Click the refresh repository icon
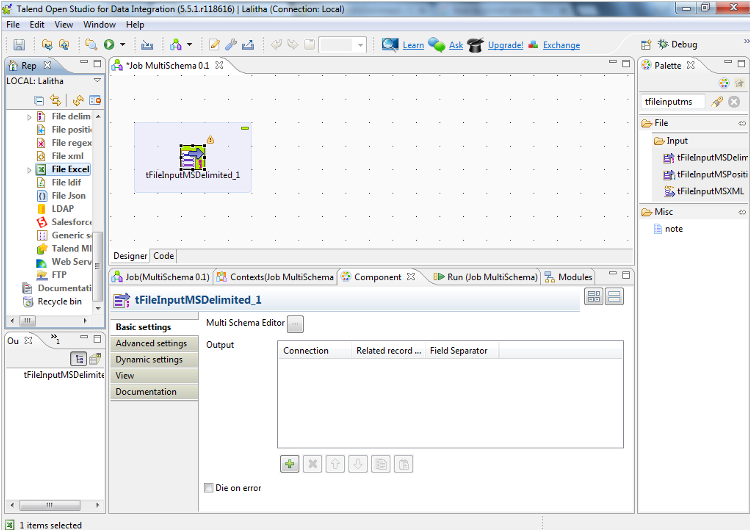Viewport: 750px width, 530px height. pyautogui.click(x=78, y=100)
